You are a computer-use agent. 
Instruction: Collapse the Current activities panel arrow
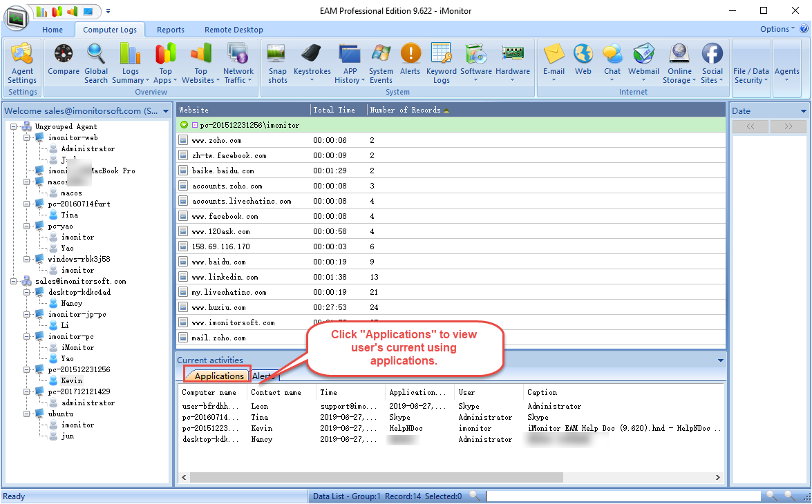click(720, 360)
